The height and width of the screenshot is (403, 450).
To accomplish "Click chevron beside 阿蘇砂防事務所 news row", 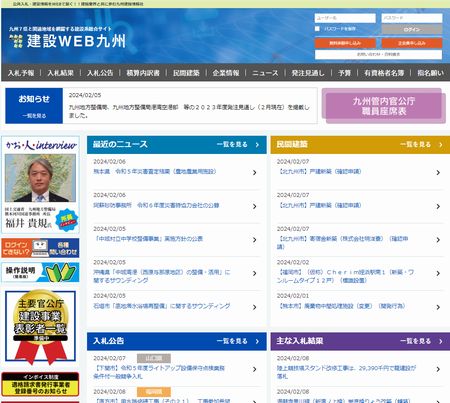I will (x=254, y=206).
